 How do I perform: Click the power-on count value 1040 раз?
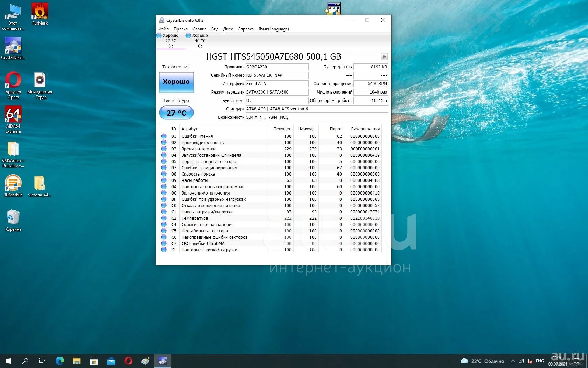pos(371,92)
